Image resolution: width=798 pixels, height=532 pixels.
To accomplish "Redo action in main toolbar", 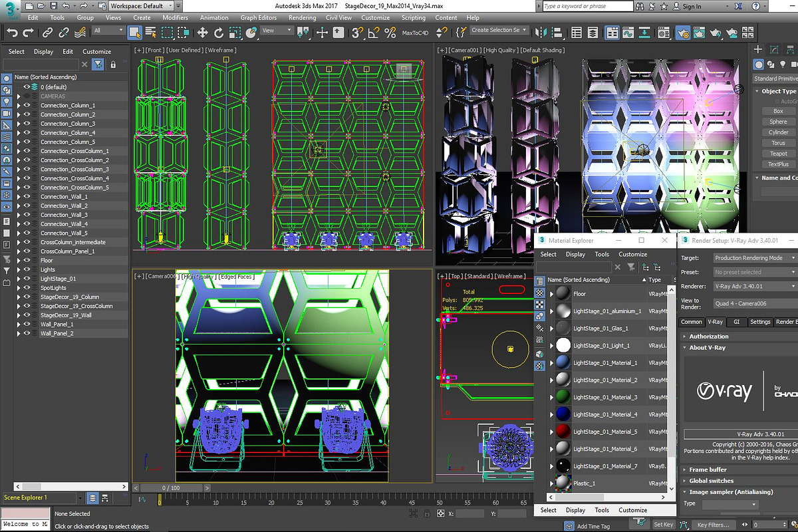I will 29,32.
